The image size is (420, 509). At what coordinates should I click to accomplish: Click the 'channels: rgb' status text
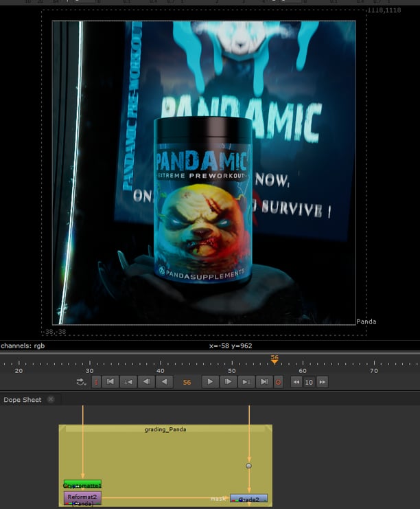[23, 346]
